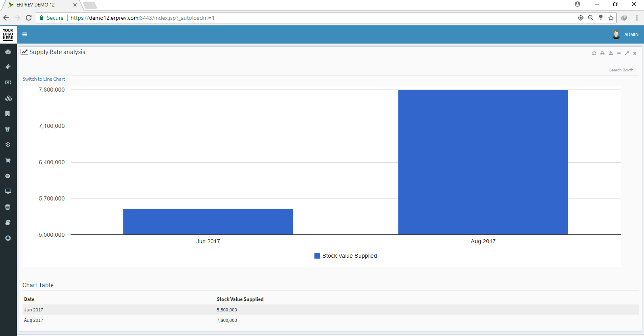The image size is (644, 336).
Task: Open the book icon in sidebar
Action: point(8,222)
